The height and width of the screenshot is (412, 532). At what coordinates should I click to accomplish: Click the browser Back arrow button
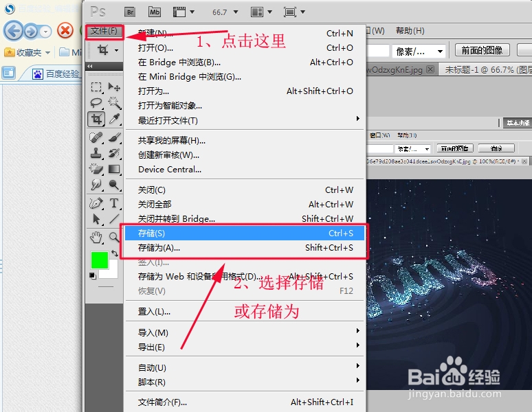[13, 31]
